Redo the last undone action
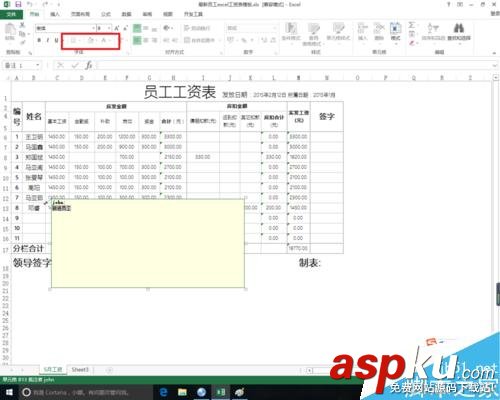 click(45, 4)
